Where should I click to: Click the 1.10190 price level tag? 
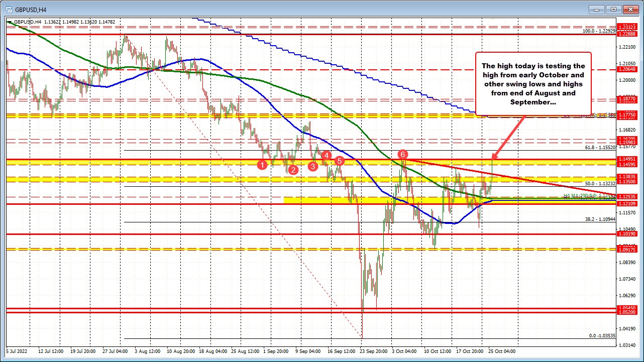point(627,234)
